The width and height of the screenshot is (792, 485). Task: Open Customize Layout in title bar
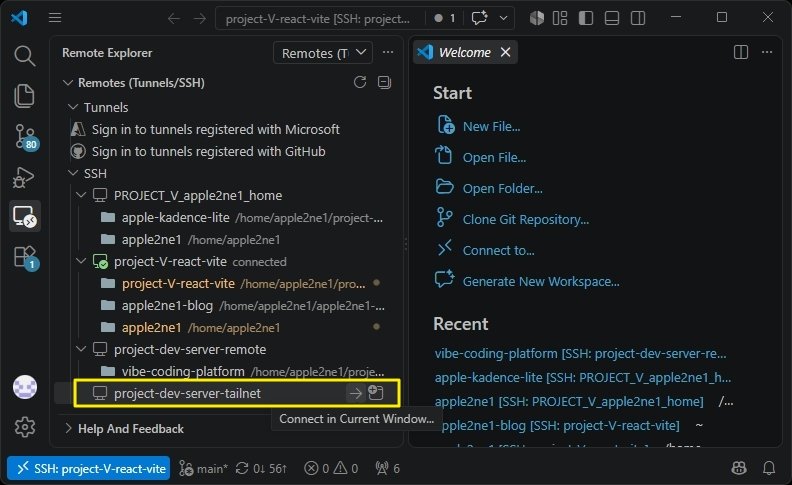coord(560,18)
